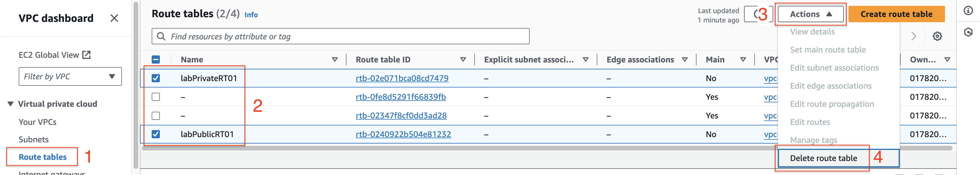
Task: Go to next page chevron arrow
Action: [914, 36]
